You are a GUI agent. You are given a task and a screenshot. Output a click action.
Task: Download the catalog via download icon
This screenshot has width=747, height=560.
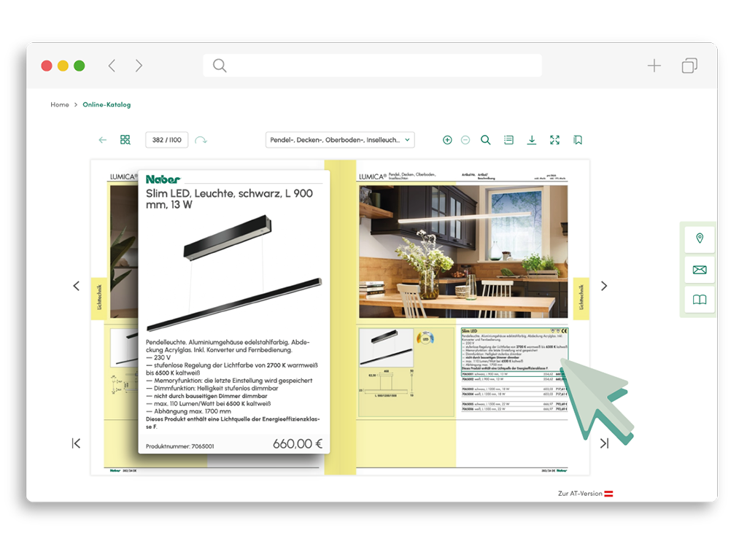coord(532,140)
